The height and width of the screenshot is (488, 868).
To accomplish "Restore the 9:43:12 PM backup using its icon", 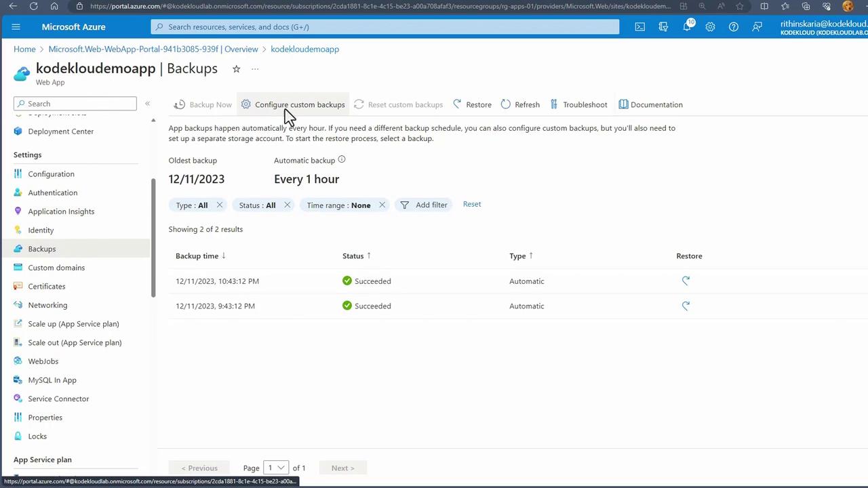I will click(686, 306).
